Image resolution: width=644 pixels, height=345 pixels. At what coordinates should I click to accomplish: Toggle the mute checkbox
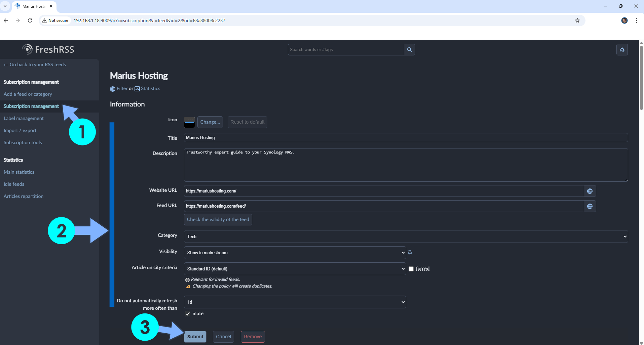click(188, 314)
